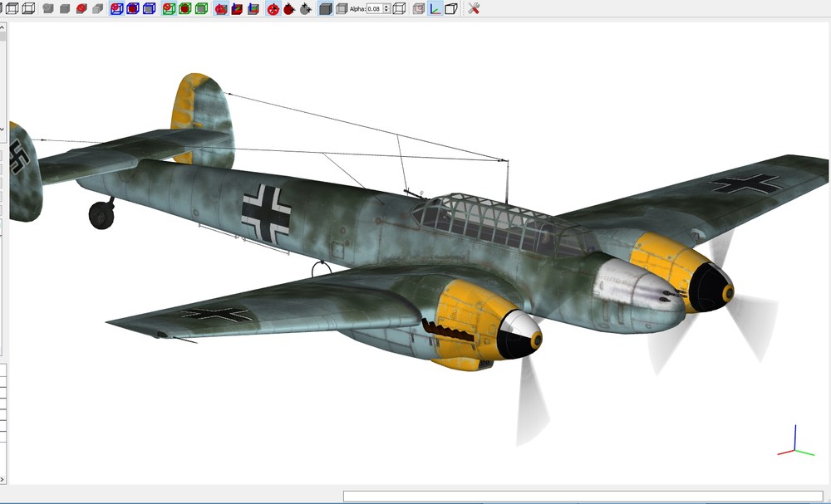Open settings with wrench and screwdriver icon

tap(474, 8)
